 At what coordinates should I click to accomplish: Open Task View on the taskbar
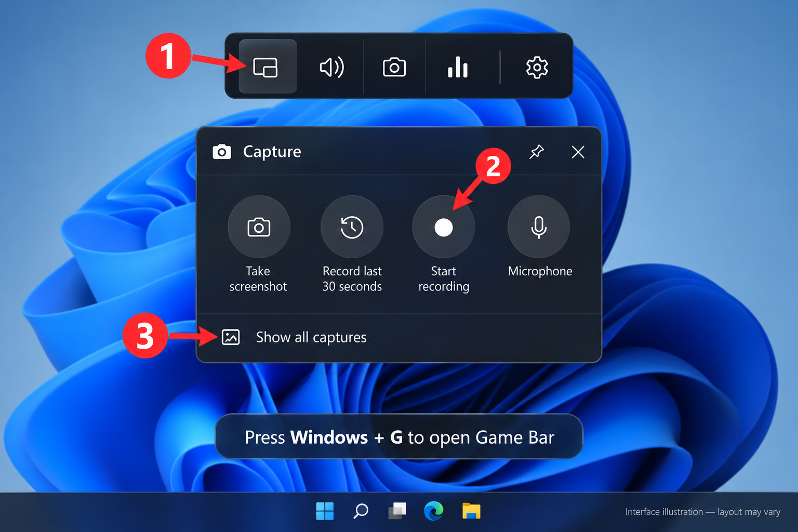point(397,511)
